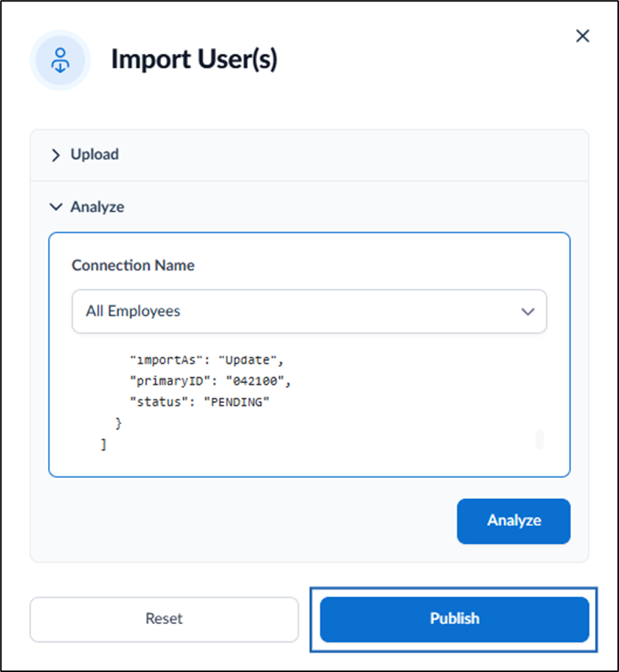Close the Import User(s) dialog
Screen dimensions: 619x672
click(x=582, y=36)
